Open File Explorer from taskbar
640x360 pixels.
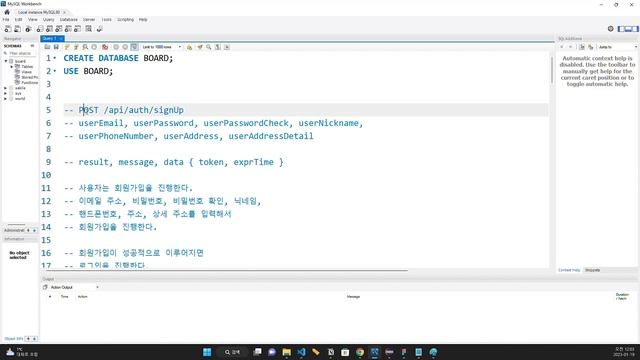point(287,352)
